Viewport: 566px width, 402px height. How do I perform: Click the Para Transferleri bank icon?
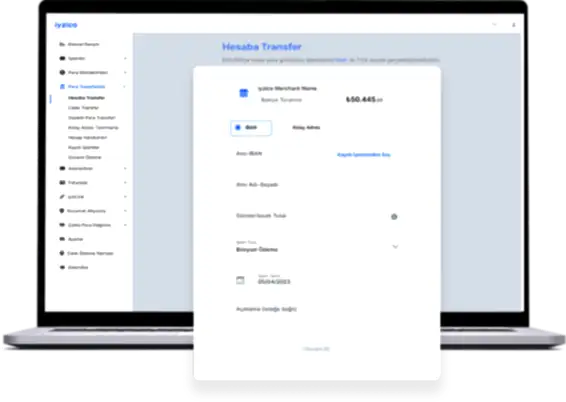62,86
